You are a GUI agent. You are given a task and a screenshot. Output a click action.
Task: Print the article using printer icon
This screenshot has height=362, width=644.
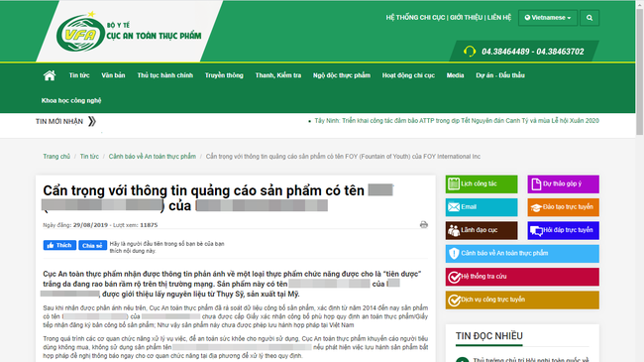[x=424, y=224]
